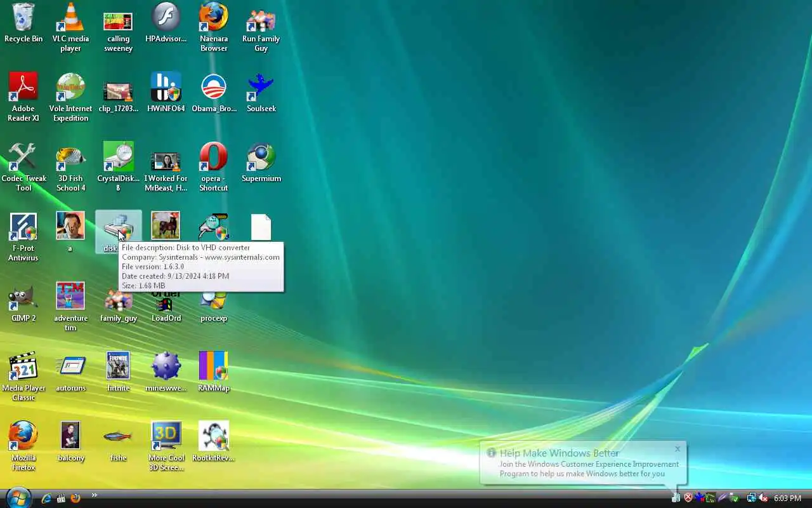Open Soulseek shortcut
This screenshot has width=812, height=508.
pyautogui.click(x=261, y=93)
